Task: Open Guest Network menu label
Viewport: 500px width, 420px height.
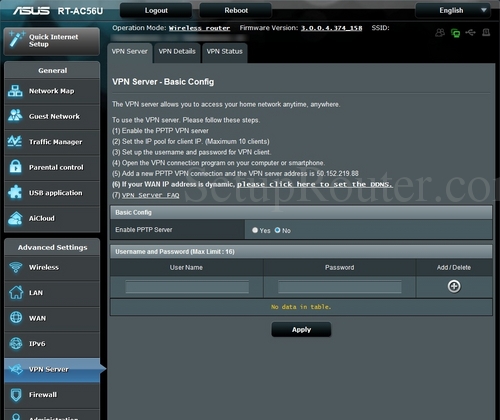Action: pos(54,116)
